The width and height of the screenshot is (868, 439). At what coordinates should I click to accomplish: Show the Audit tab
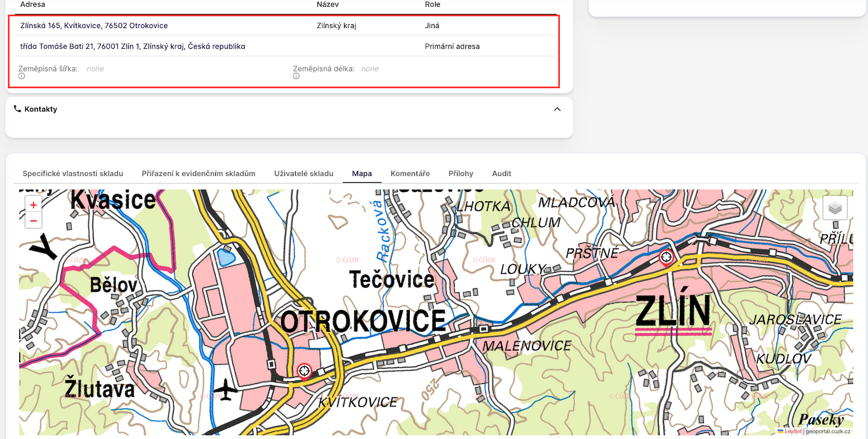(x=501, y=174)
